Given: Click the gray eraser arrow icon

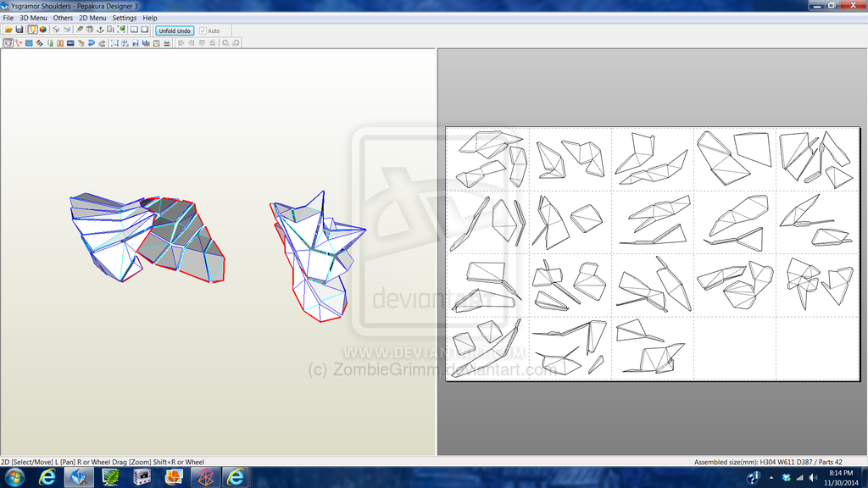Looking at the screenshot, I should coord(102,42).
